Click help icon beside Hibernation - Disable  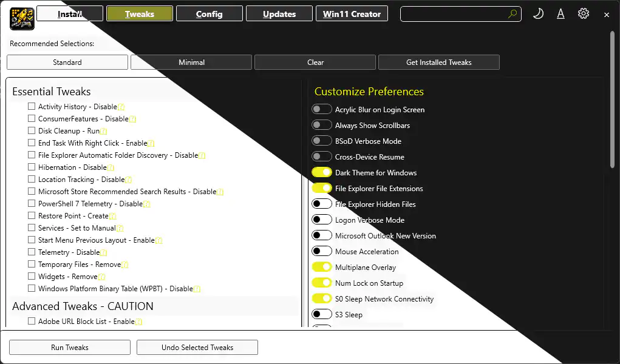[x=111, y=167]
